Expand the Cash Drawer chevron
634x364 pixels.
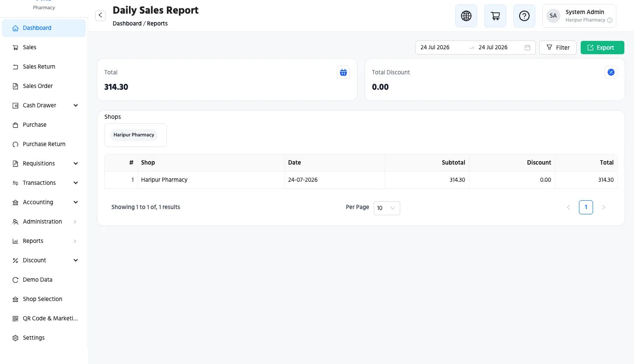[x=76, y=106]
